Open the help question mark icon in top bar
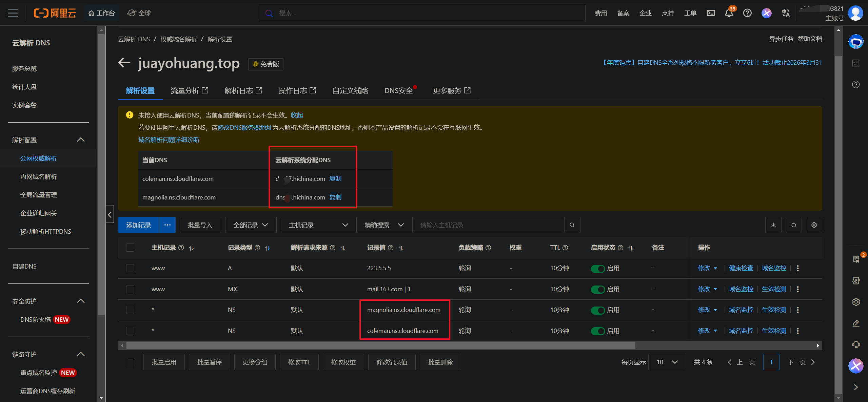The width and height of the screenshot is (868, 402). (747, 13)
